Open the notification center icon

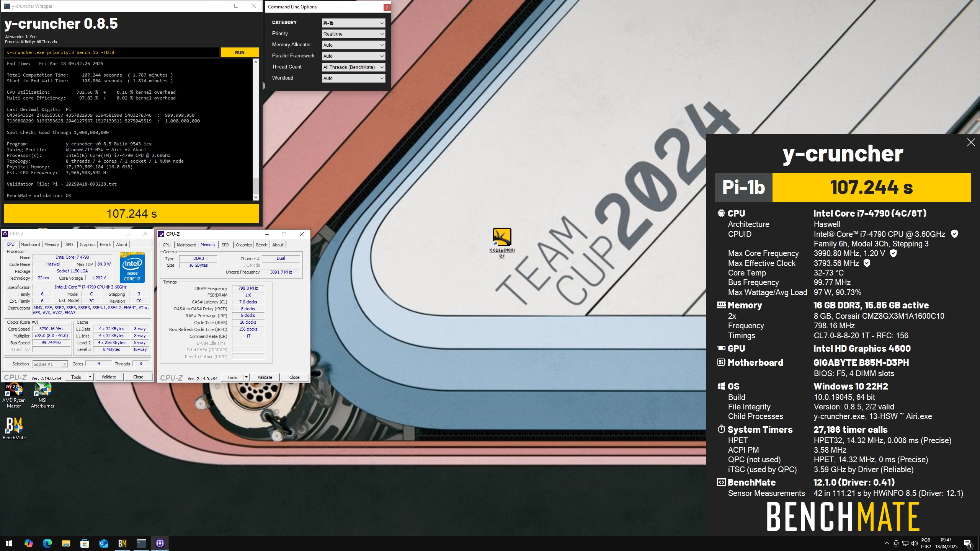pyautogui.click(x=968, y=543)
